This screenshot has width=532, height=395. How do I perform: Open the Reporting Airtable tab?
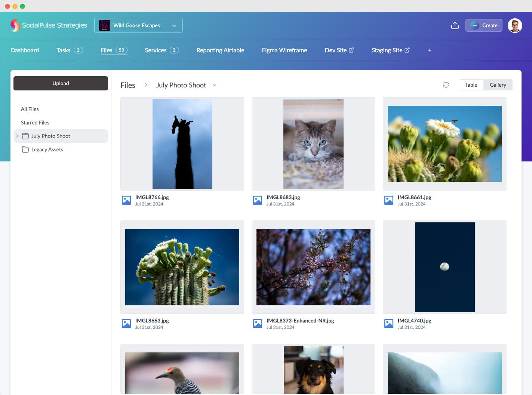220,50
